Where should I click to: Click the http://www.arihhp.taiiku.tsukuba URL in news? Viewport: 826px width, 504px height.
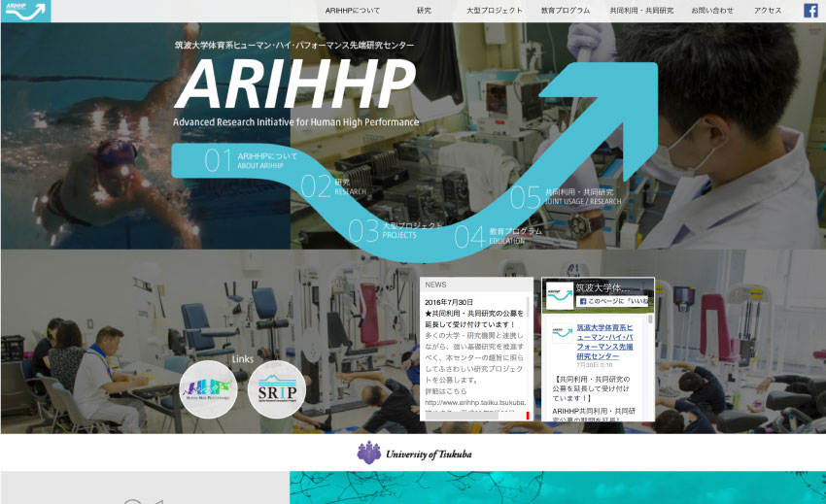pyautogui.click(x=475, y=402)
